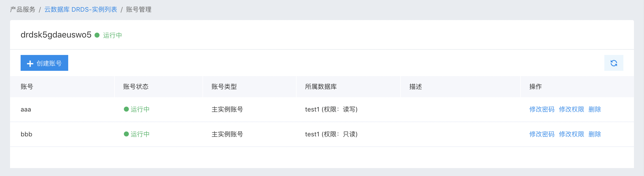Click 修改密码 for account aaa
This screenshot has height=176, width=644.
pyautogui.click(x=542, y=109)
